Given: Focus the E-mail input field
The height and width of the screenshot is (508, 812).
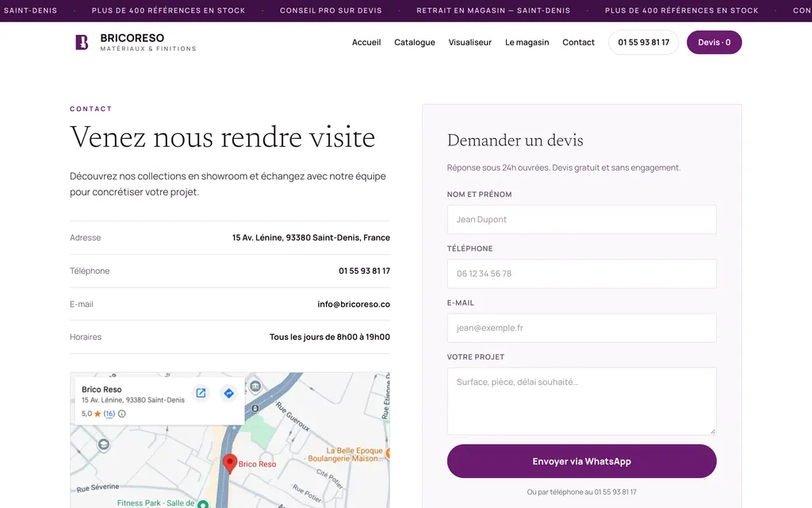Looking at the screenshot, I should (x=581, y=328).
